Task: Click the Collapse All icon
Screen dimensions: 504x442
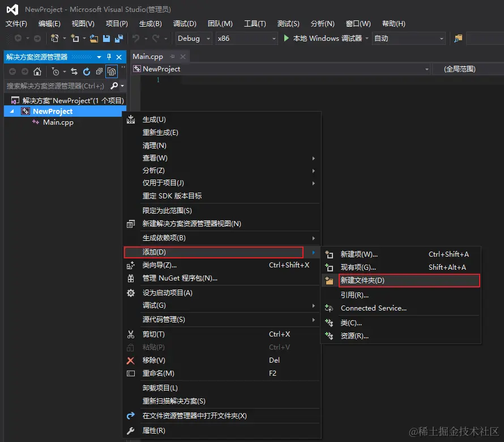Action: 99,71
